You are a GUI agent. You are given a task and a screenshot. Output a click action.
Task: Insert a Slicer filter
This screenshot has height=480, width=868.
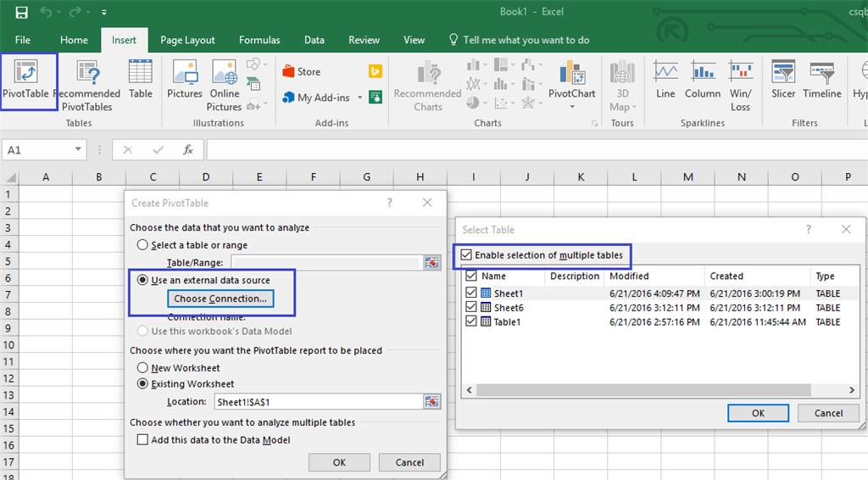click(x=783, y=81)
